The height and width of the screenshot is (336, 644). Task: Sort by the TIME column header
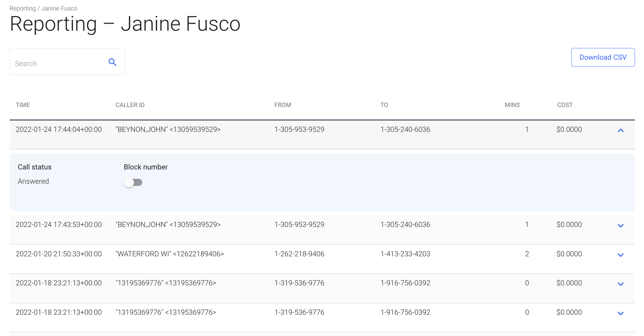[x=23, y=105]
